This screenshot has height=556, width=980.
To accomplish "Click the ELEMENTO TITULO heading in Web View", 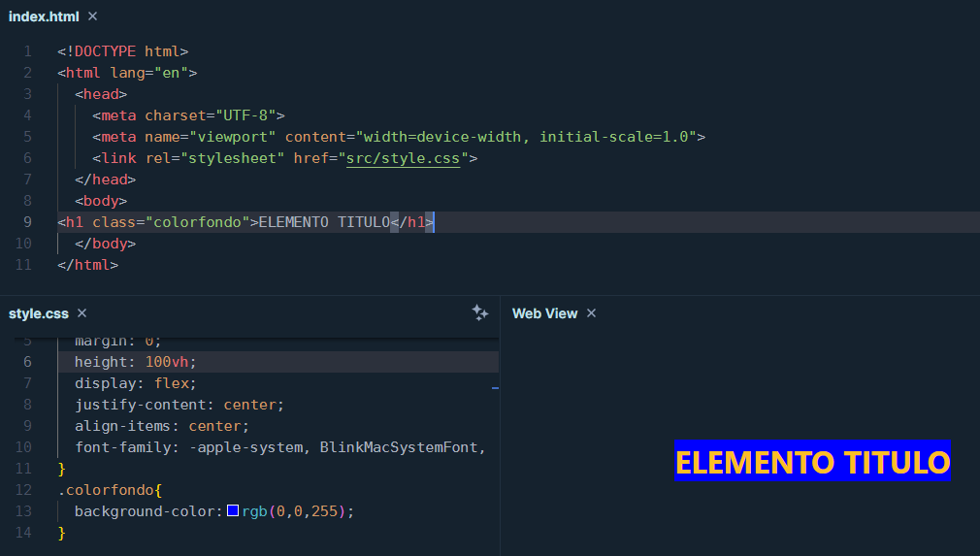I will (812, 462).
